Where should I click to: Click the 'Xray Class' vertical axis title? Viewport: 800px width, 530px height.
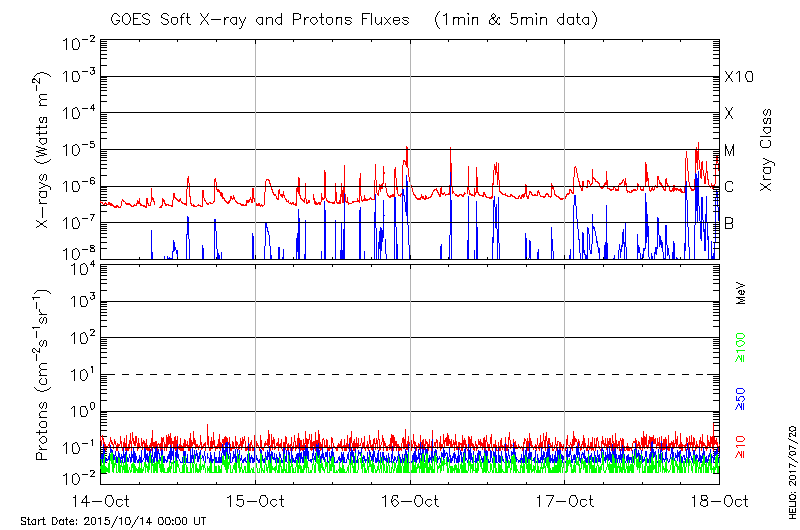point(766,150)
